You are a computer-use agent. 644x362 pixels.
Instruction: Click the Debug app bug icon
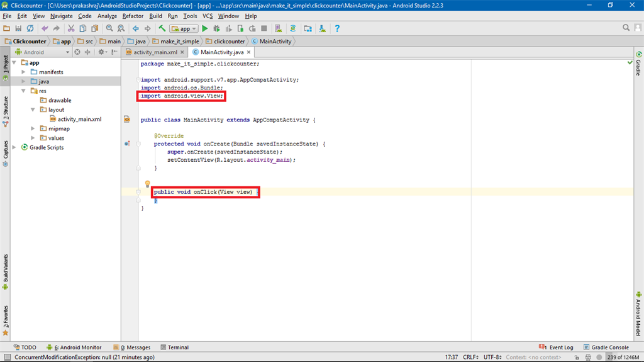[217, 28]
